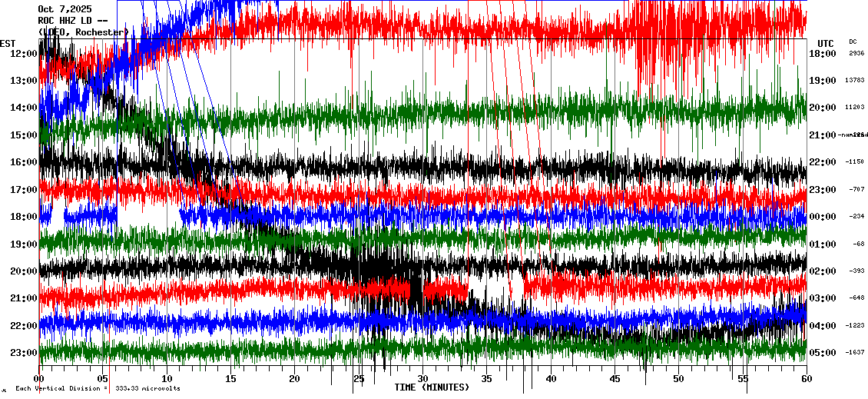This screenshot has width=868, height=399.
Task: Click the vertical division 333.33 microvolts note
Action: 98,389
